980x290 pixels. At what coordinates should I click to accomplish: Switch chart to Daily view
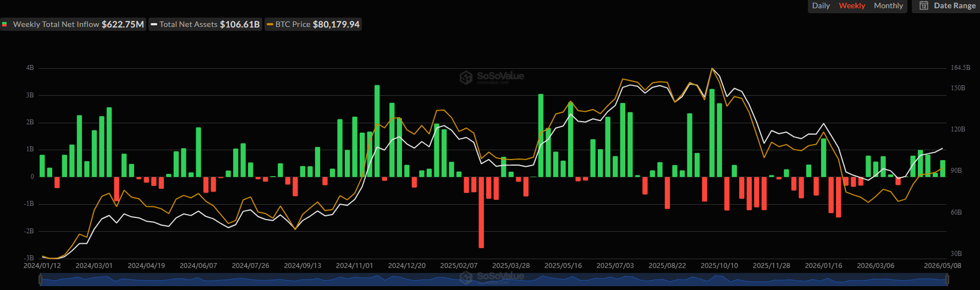pos(821,6)
